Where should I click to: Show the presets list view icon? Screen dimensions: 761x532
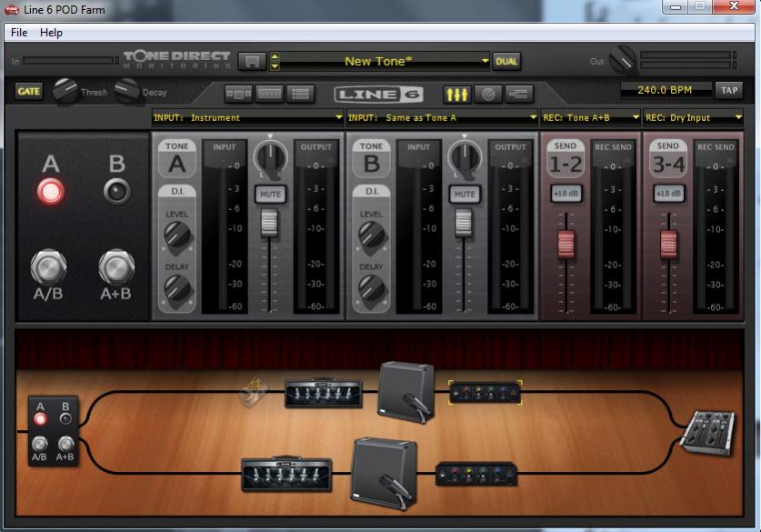click(301, 94)
